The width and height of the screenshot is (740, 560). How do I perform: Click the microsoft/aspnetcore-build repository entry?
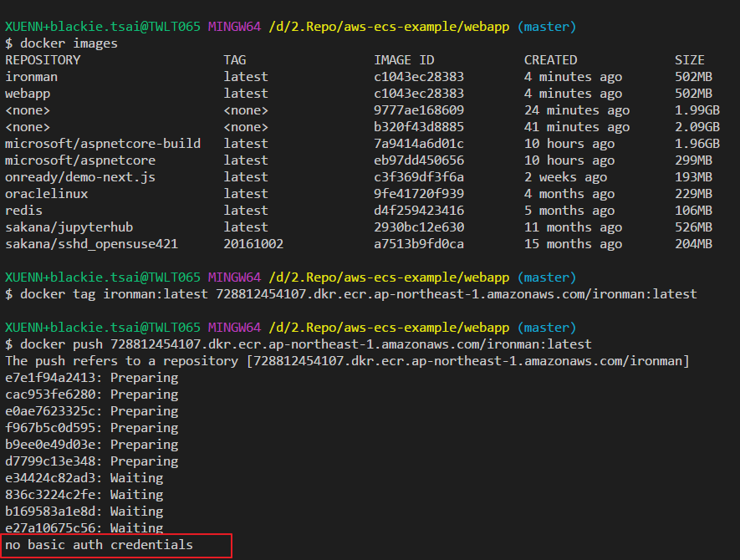pos(103,144)
